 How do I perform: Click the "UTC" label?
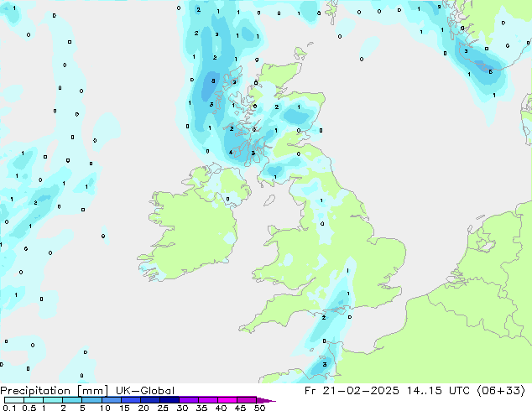[x=459, y=391]
